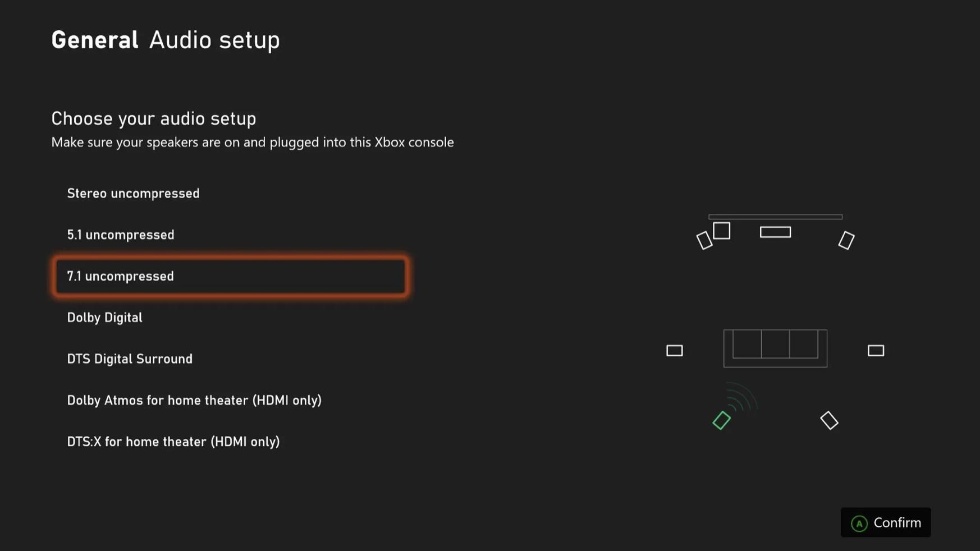Click the couch icon in the diagram

(775, 348)
